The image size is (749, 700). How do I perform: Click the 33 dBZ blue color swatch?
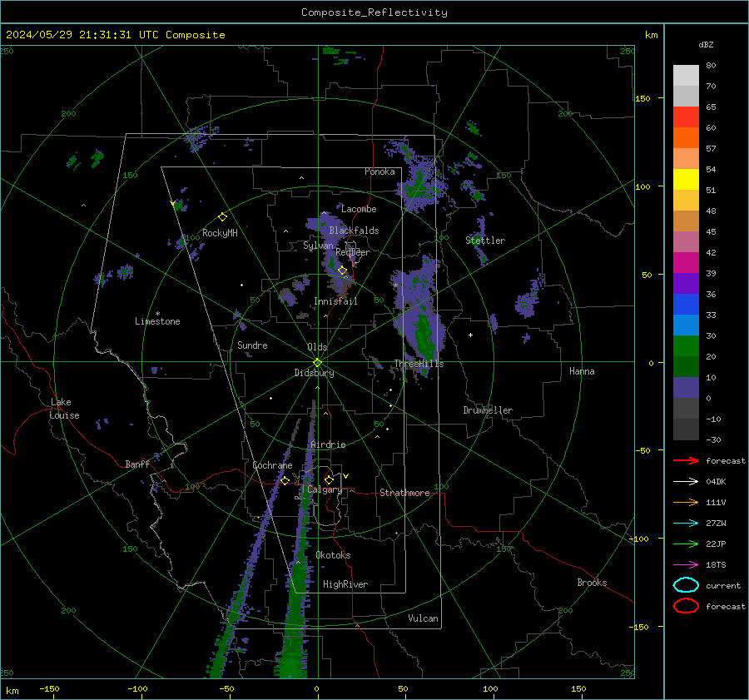[x=686, y=325]
